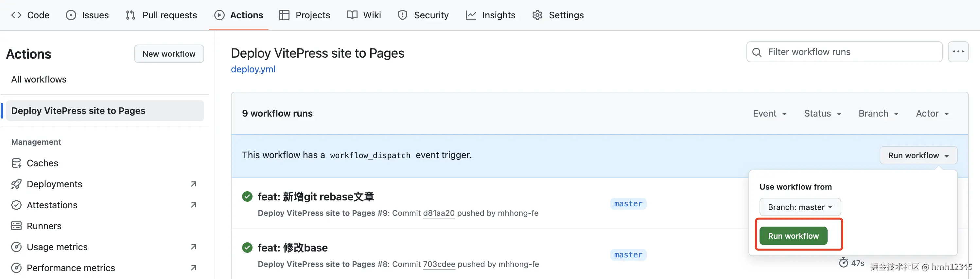Click the Runners server icon
Viewport: 980px width, 279px height.
pos(16,226)
